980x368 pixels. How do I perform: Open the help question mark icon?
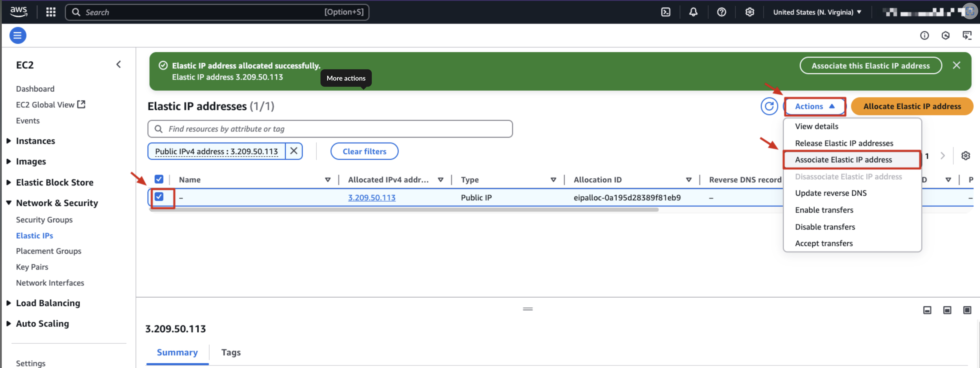click(x=721, y=12)
